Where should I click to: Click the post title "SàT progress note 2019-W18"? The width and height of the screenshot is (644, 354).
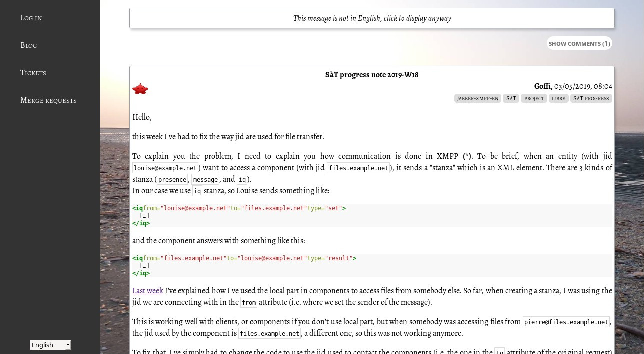click(x=372, y=75)
